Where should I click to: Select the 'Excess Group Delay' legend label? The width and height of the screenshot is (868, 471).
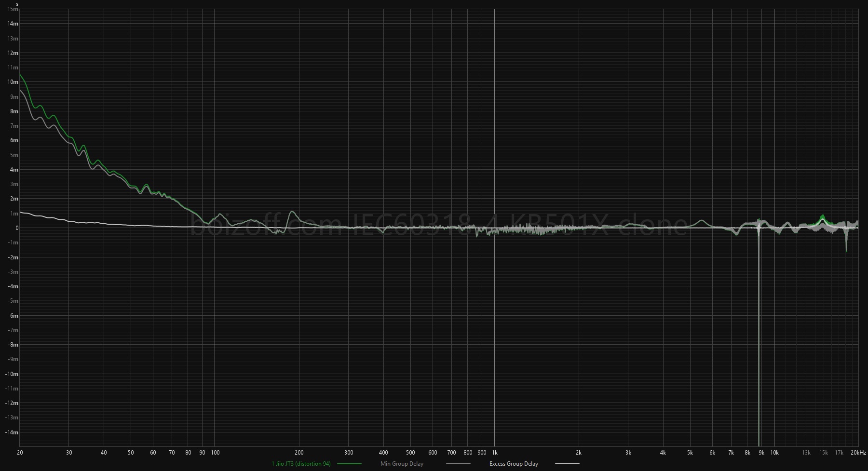514,464
